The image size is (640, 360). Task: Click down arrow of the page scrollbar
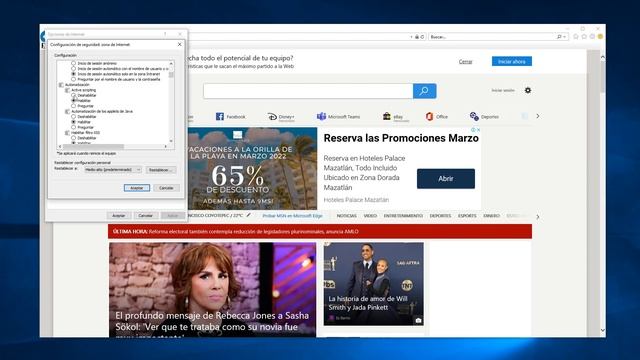tap(602, 330)
